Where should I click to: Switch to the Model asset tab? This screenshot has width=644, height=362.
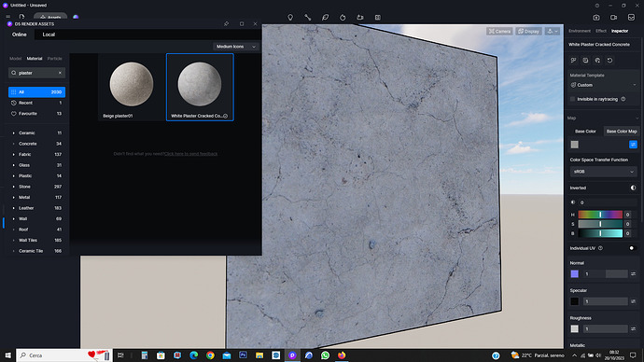15,59
